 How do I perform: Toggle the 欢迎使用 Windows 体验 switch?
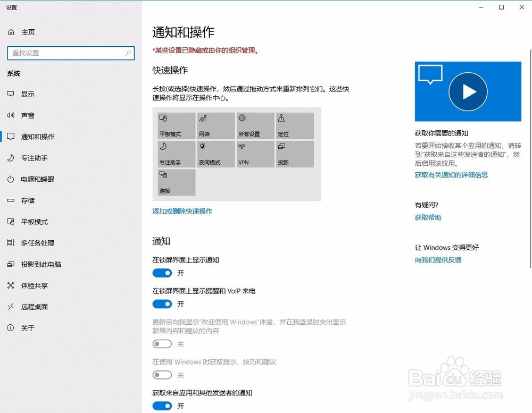(x=162, y=344)
